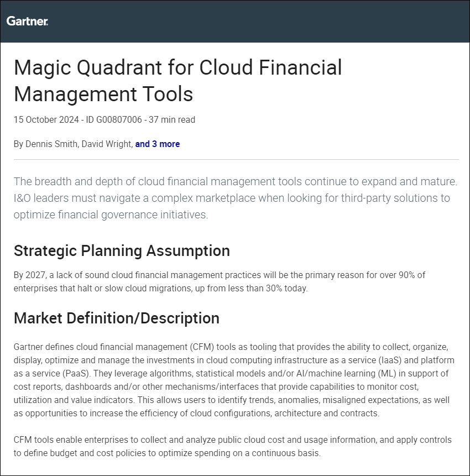Expand the "and 3 more" authors link
Viewport: 470px width, 476px height.
tap(158, 144)
